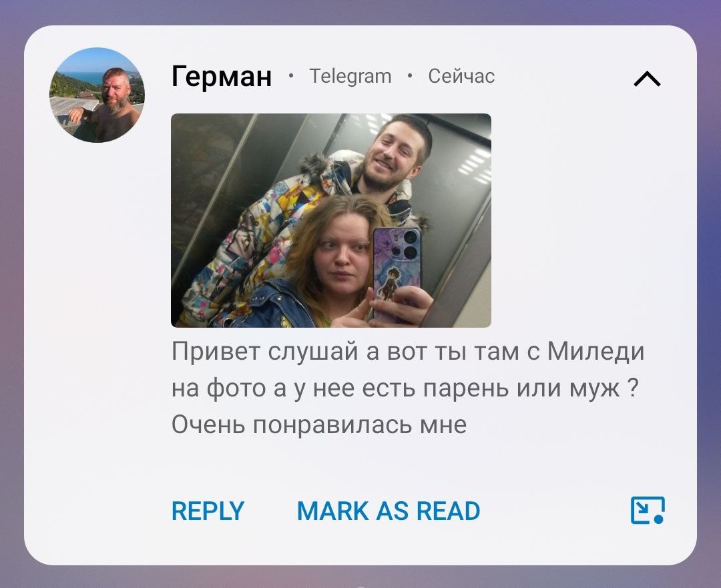Tap the Сейчас timestamp

click(x=461, y=76)
